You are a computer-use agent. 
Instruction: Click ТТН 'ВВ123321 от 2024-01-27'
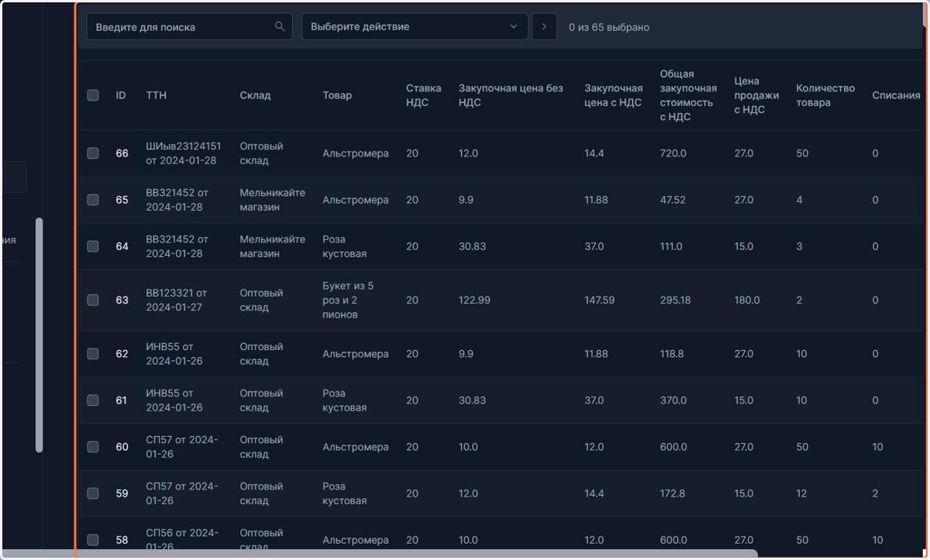pos(177,300)
